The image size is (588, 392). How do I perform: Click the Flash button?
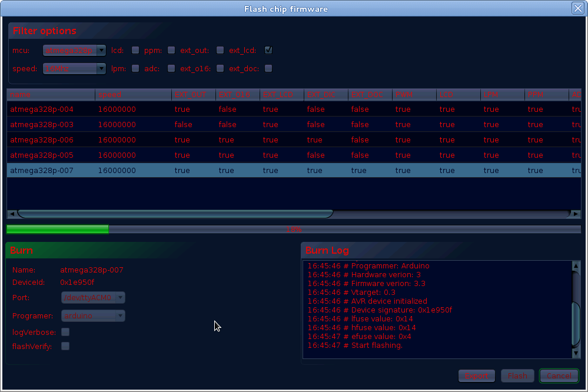point(517,376)
